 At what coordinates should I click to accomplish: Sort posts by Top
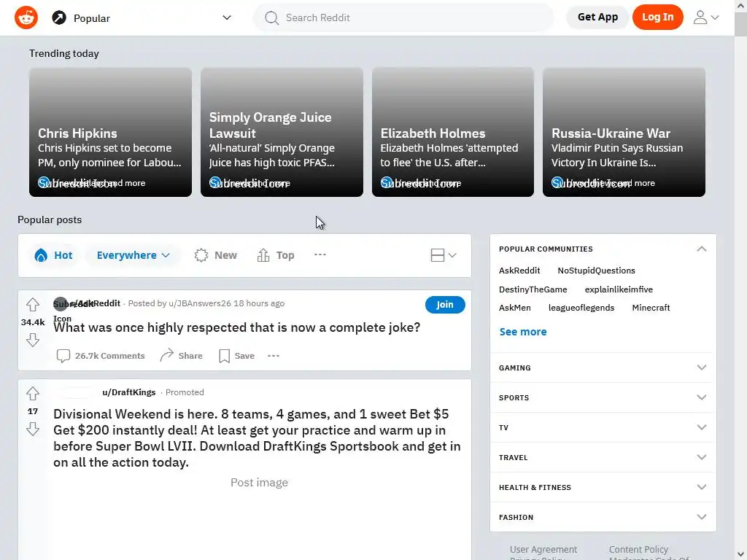[276, 255]
